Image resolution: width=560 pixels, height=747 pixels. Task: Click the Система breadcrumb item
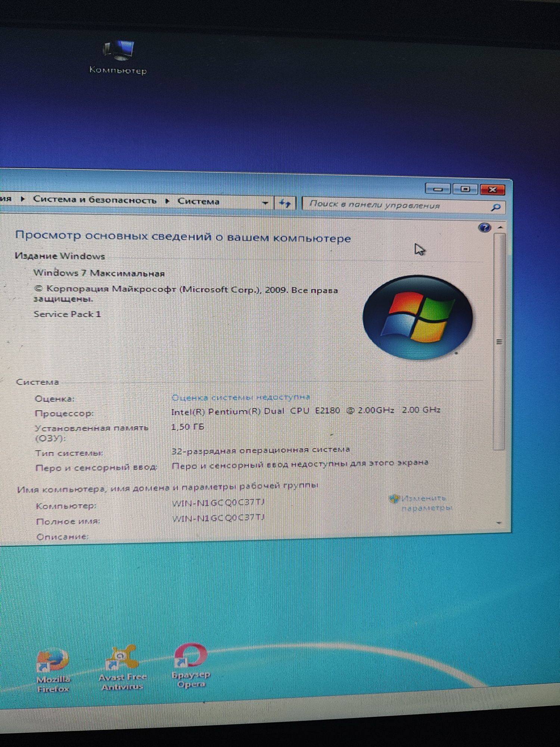coord(198,201)
